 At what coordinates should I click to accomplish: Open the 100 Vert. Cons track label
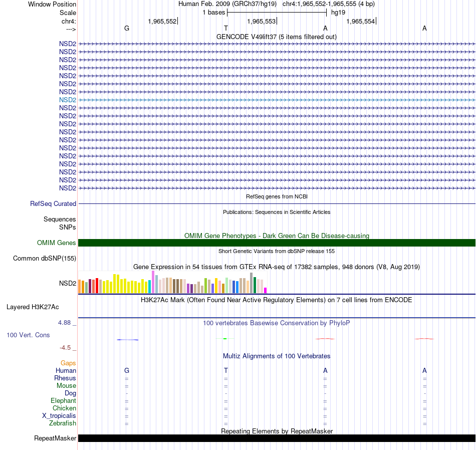coord(28,335)
